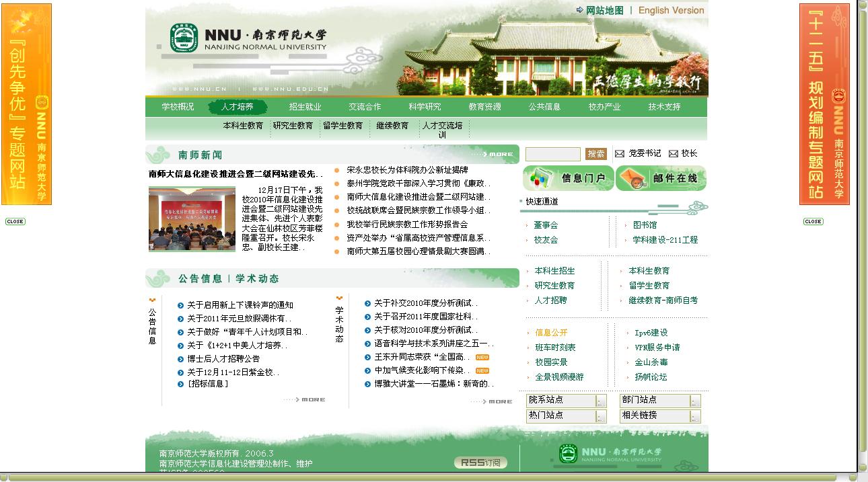Open news about 校园心理情景剧大赛
Viewport: 868px width, 482px height.
click(419, 251)
